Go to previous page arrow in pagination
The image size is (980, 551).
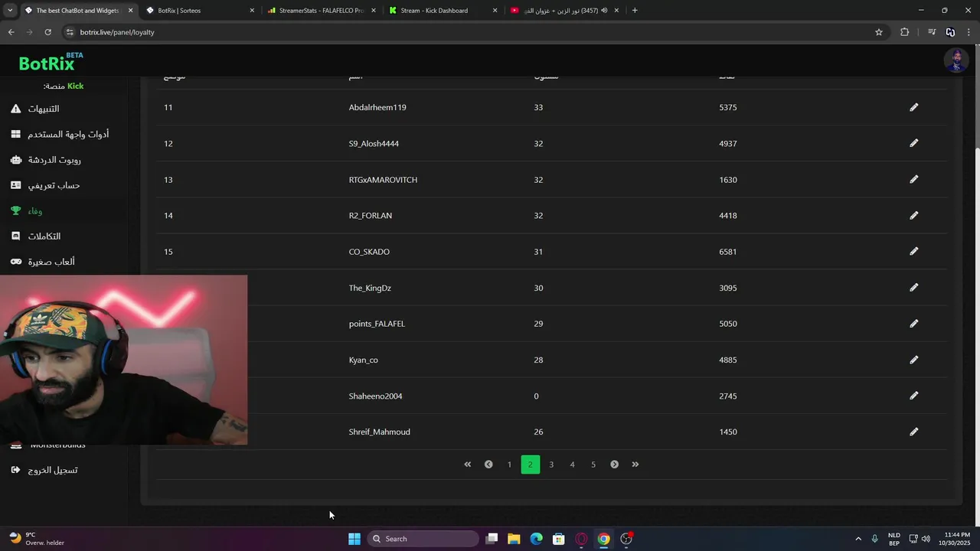(488, 465)
